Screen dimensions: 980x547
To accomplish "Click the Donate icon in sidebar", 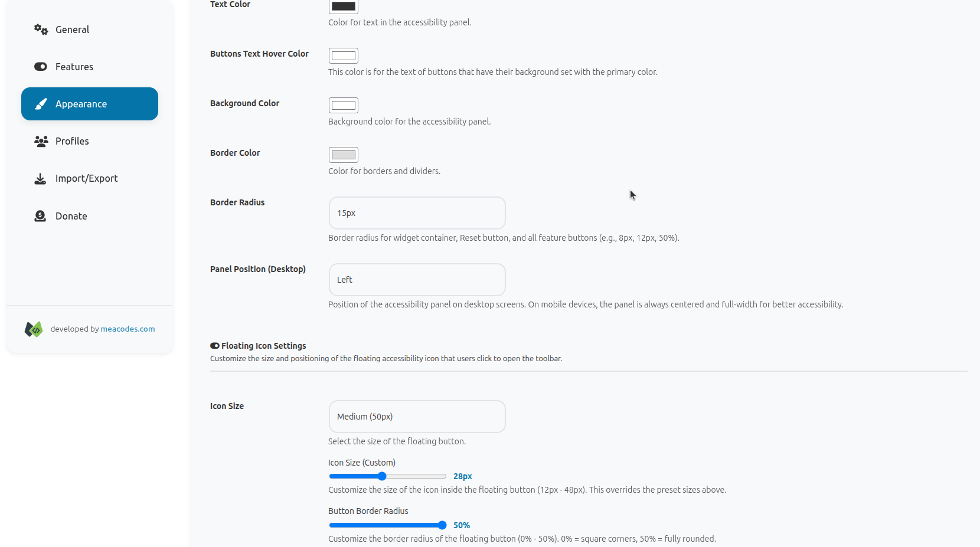I will (40, 216).
